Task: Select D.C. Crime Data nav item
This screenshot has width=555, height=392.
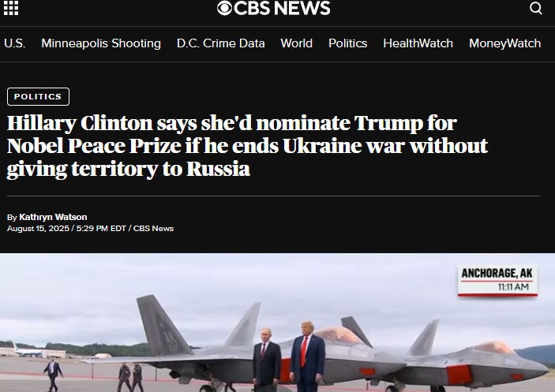Action: click(x=220, y=43)
